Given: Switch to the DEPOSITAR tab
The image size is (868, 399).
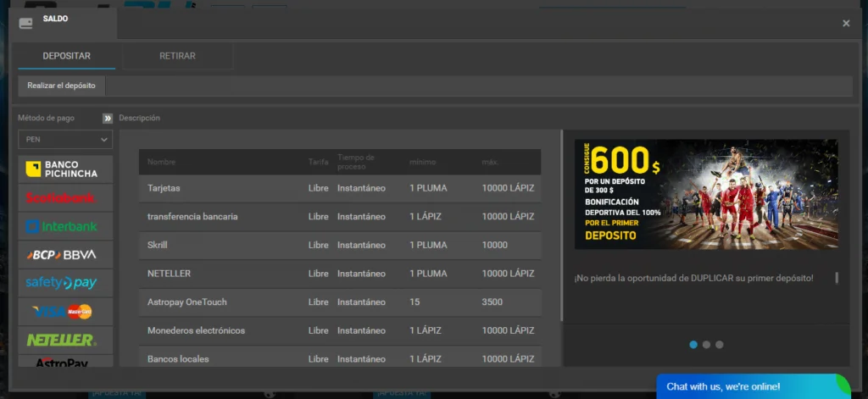Looking at the screenshot, I should [x=66, y=57].
